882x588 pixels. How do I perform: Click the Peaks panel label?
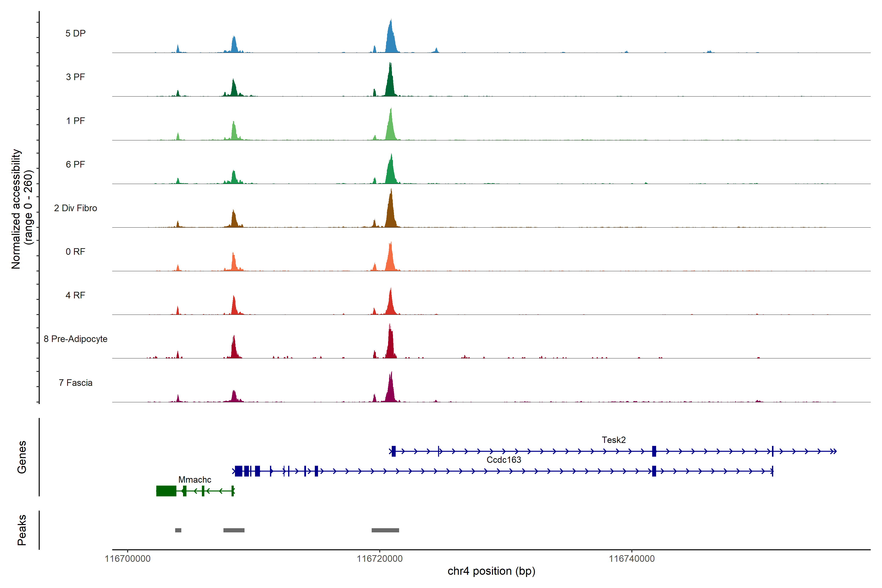(22, 530)
